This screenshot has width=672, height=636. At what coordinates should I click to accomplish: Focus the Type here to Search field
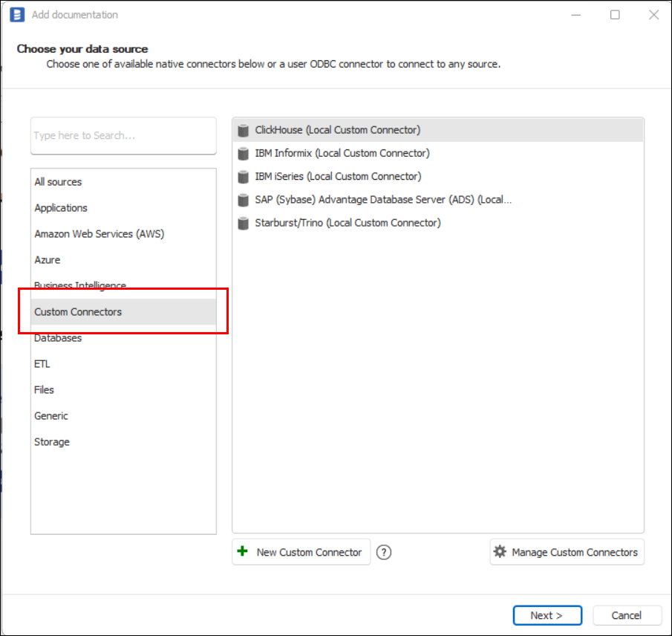coord(123,136)
